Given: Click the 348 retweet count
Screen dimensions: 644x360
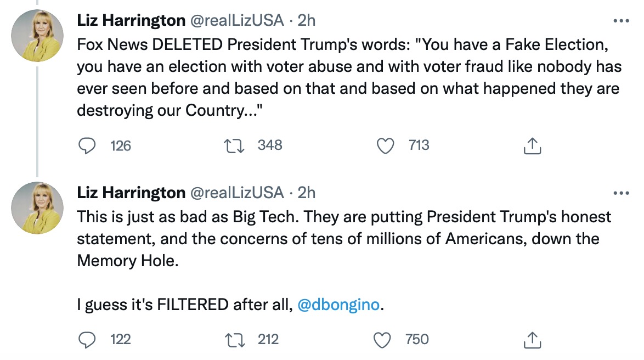Looking at the screenshot, I should [270, 145].
